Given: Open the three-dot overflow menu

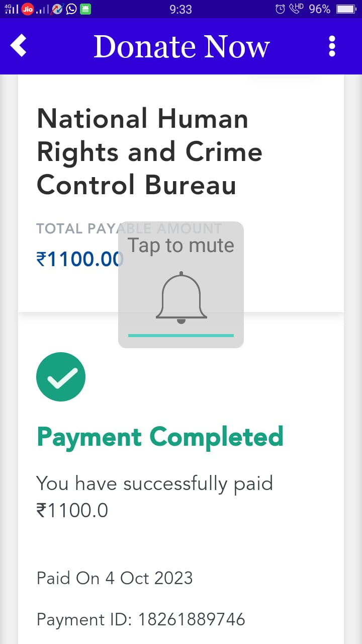Looking at the screenshot, I should 332,46.
